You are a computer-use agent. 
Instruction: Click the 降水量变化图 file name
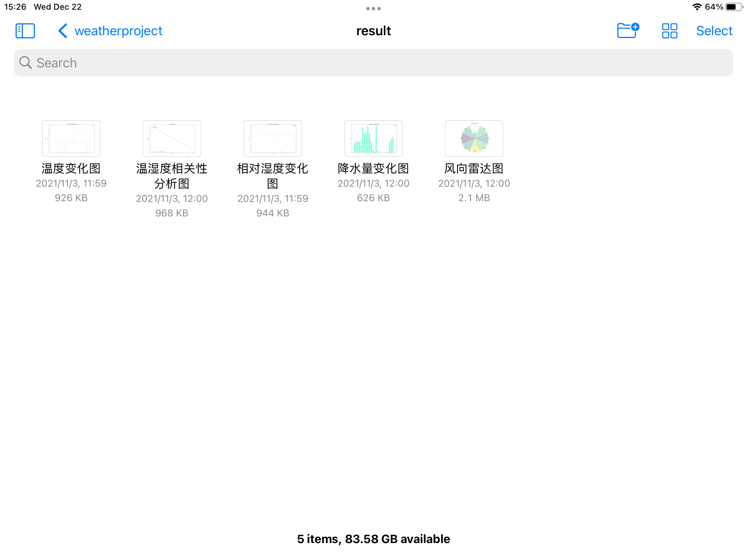click(373, 168)
